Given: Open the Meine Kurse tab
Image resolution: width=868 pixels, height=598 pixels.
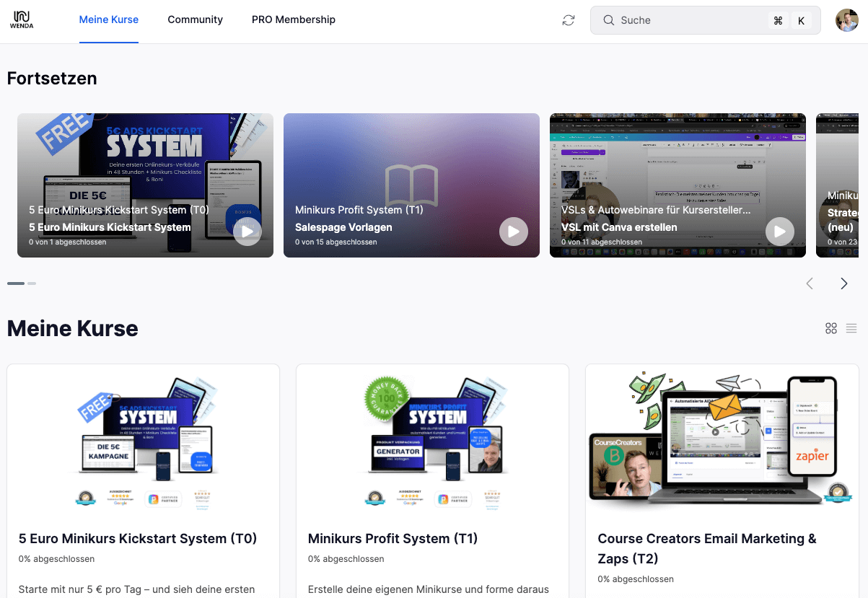Looking at the screenshot, I should [109, 20].
